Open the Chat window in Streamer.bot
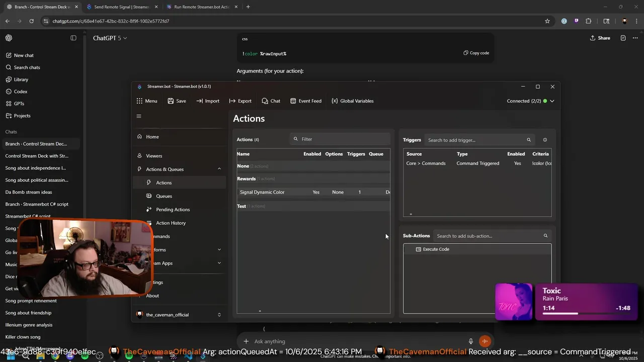Image resolution: width=644 pixels, height=362 pixels. coord(271,101)
